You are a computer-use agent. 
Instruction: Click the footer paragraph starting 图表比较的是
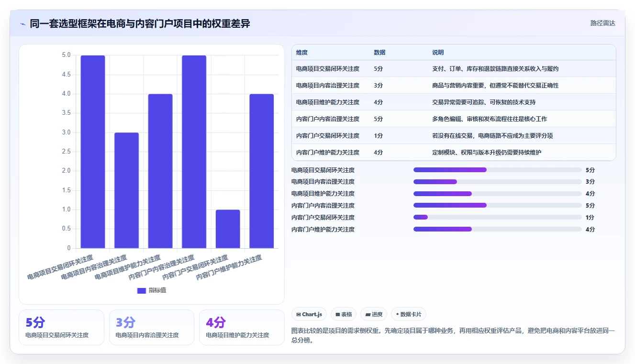[x=453, y=335]
